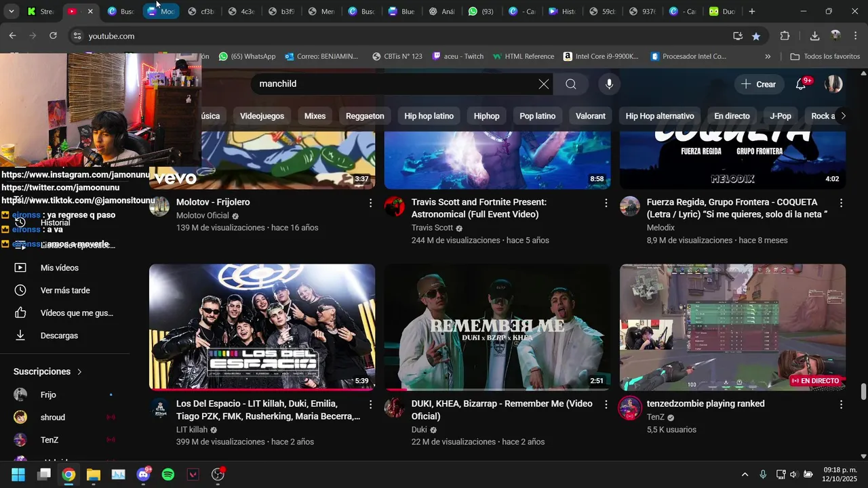
Task: Clear the manchild search text
Action: pyautogui.click(x=544, y=84)
